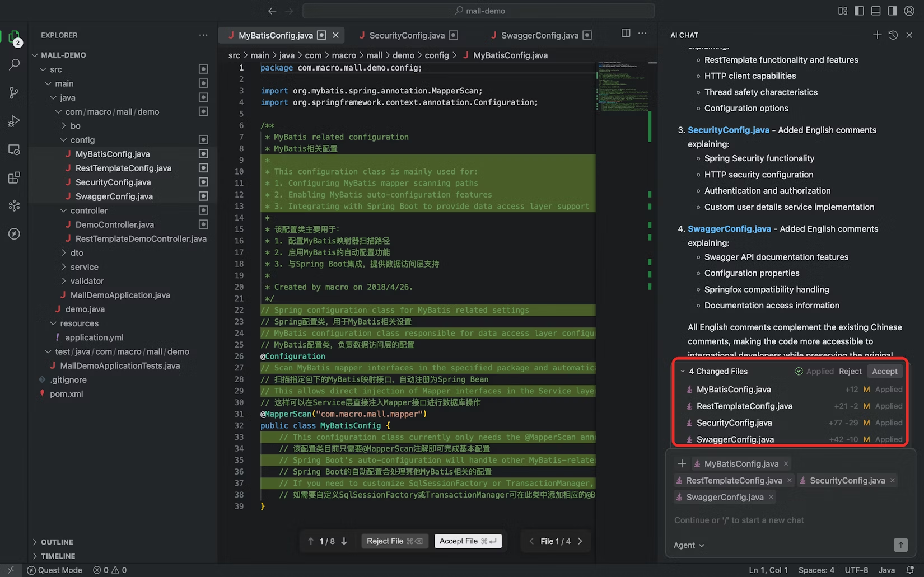This screenshot has height=577, width=924.
Task: Start a new AI chat with plus icon
Action: (x=877, y=35)
